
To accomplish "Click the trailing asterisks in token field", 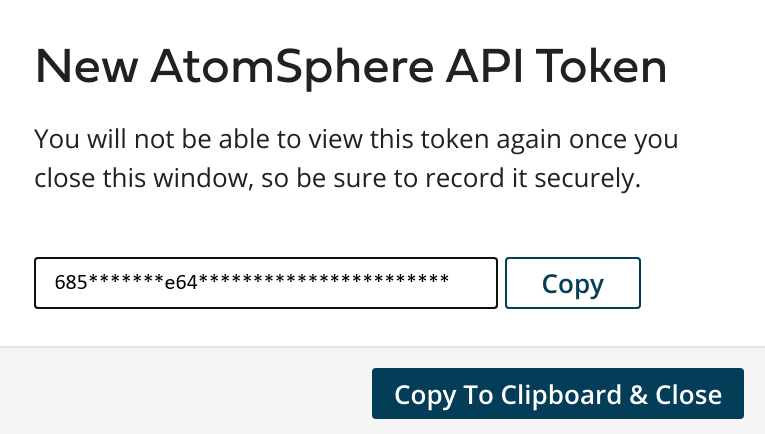I will [x=323, y=280].
